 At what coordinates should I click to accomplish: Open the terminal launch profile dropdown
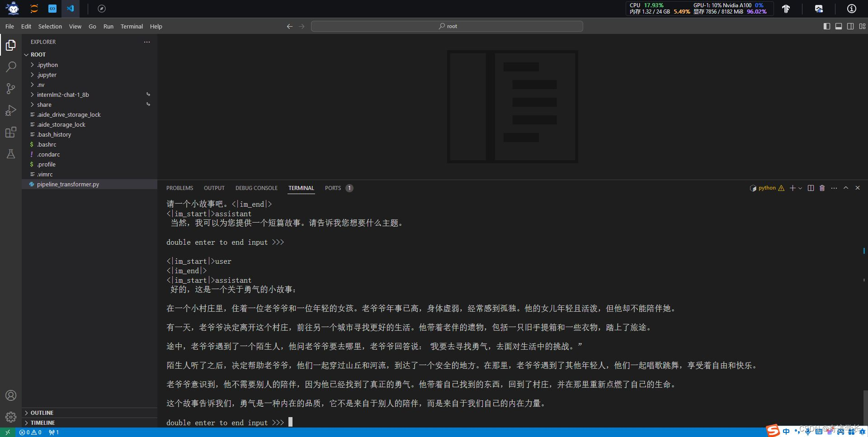tap(801, 188)
